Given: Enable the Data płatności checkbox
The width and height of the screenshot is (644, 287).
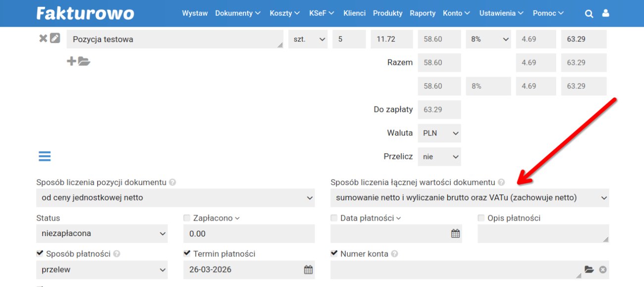Looking at the screenshot, I should click(x=333, y=218).
